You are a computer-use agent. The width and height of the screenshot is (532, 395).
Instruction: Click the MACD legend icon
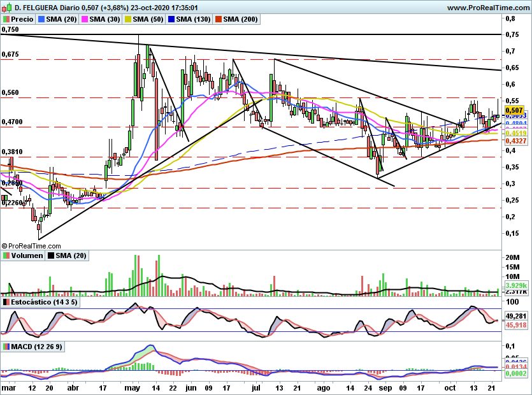(x=6, y=347)
